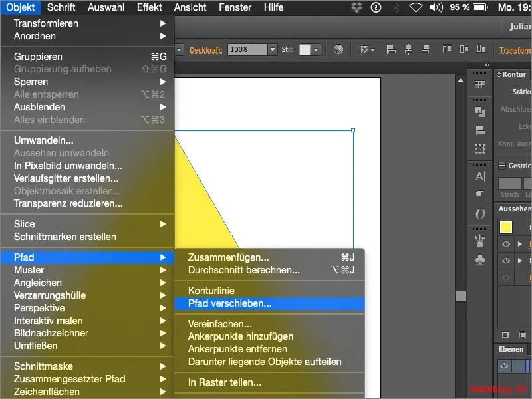The image size is (532, 399).
Task: Click the Wi-Fi icon in menu bar
Action: 415,7
